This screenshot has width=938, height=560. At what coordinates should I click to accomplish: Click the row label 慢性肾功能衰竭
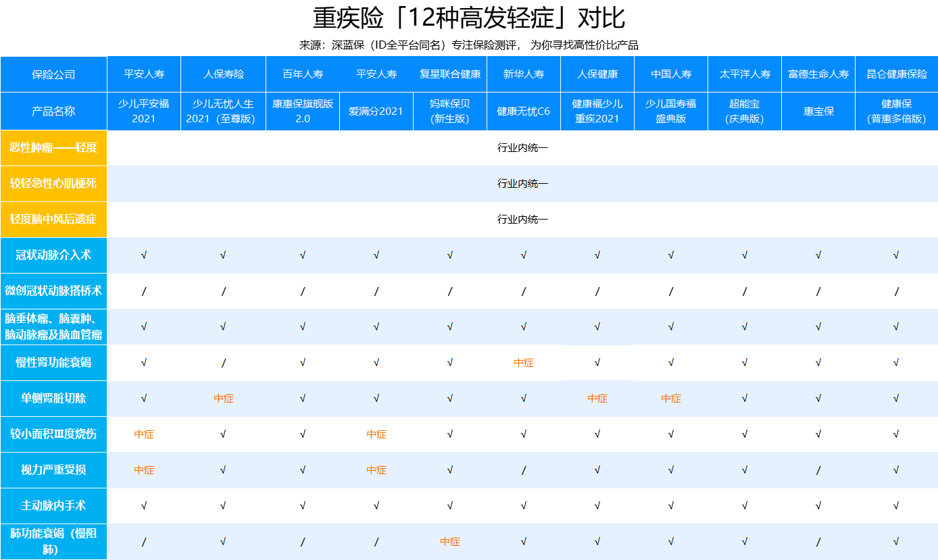point(53,363)
